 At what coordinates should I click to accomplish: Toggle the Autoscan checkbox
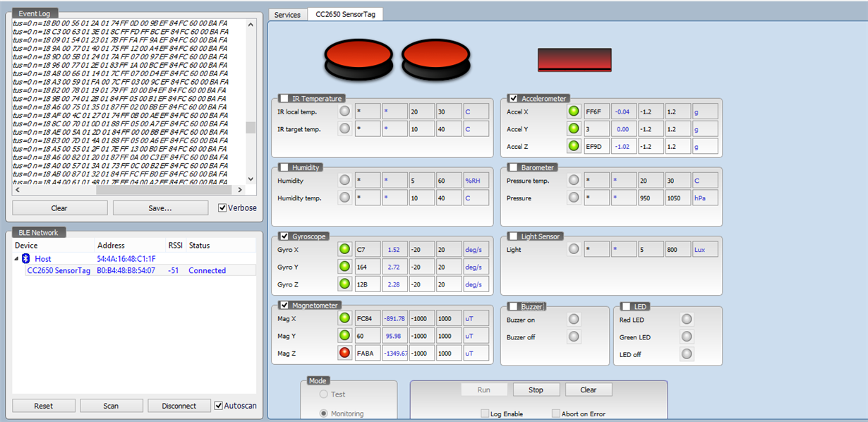(218, 405)
